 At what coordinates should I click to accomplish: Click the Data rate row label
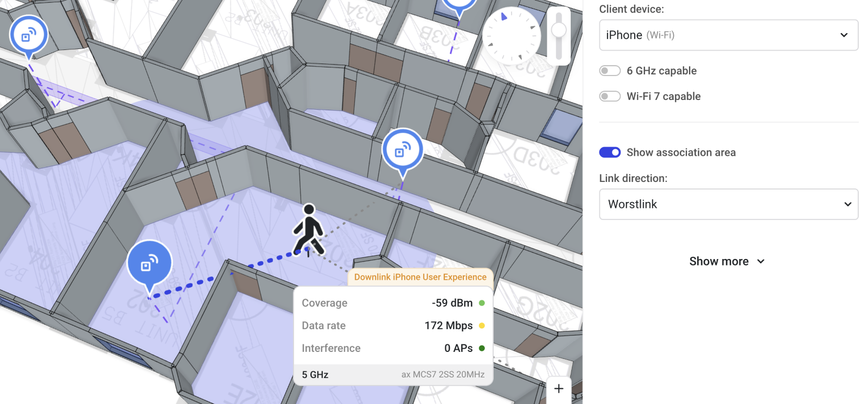324,326
